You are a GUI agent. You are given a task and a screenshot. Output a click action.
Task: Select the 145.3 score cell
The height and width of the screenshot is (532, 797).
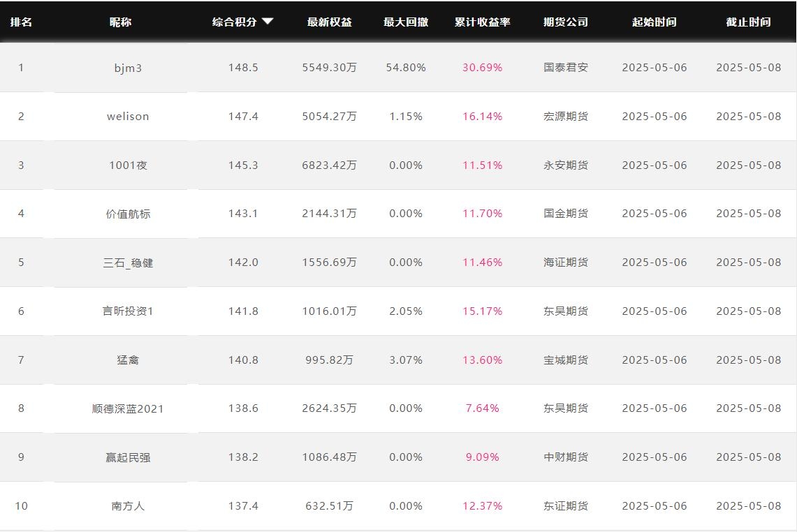pyautogui.click(x=243, y=165)
